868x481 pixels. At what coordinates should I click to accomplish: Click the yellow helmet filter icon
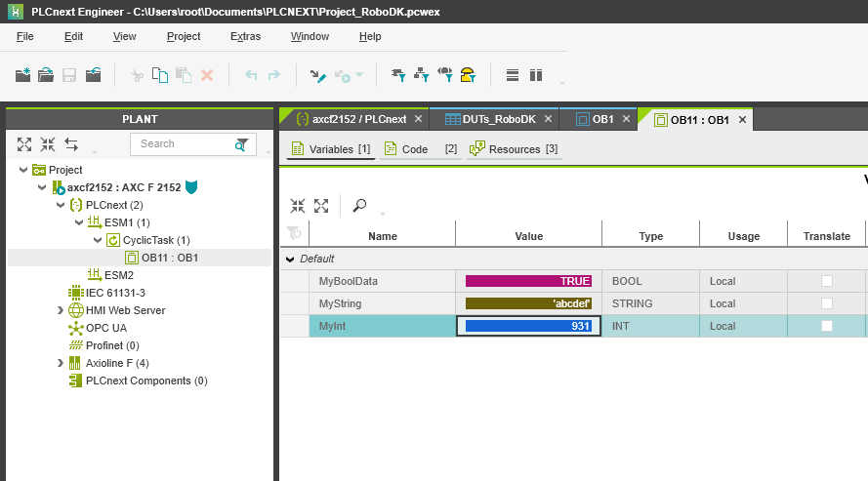click(469, 75)
